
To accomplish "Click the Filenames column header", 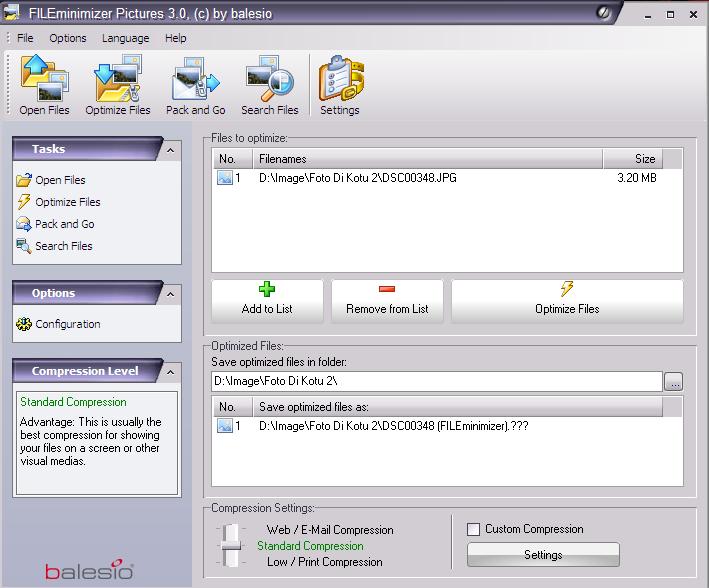I will [x=428, y=159].
